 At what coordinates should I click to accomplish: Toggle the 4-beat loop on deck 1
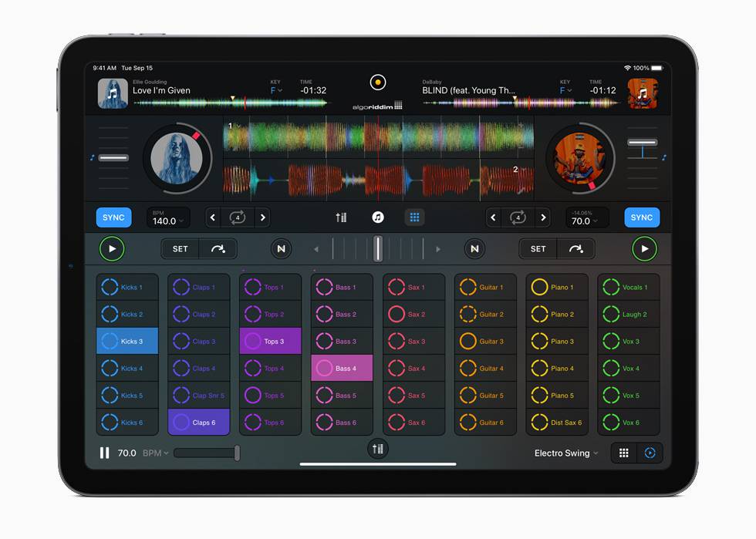(x=238, y=217)
